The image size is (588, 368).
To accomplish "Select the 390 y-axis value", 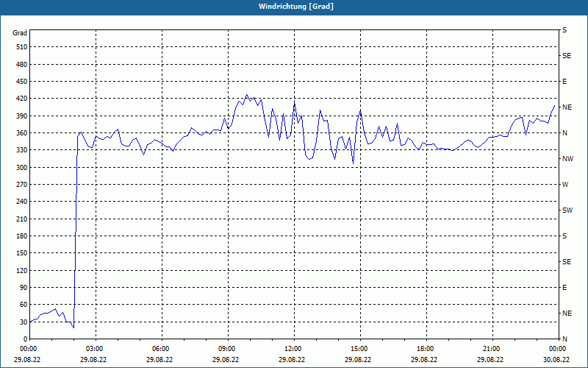I will pyautogui.click(x=22, y=116).
